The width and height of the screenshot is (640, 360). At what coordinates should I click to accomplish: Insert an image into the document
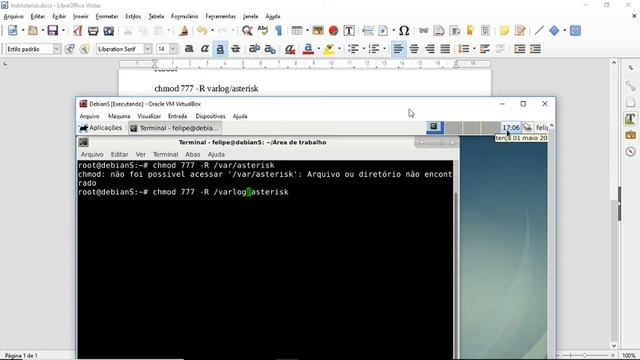318,31
